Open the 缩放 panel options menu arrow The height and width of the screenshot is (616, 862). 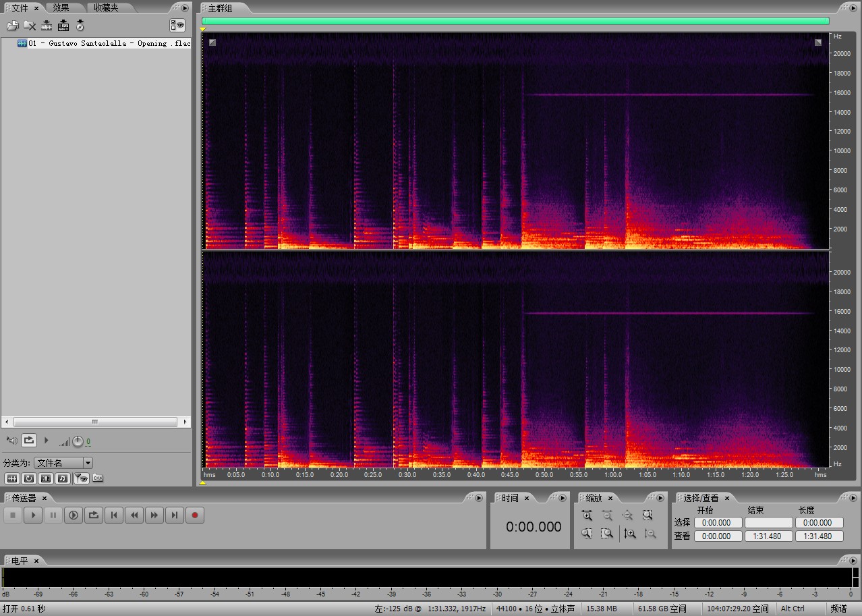pos(660,498)
